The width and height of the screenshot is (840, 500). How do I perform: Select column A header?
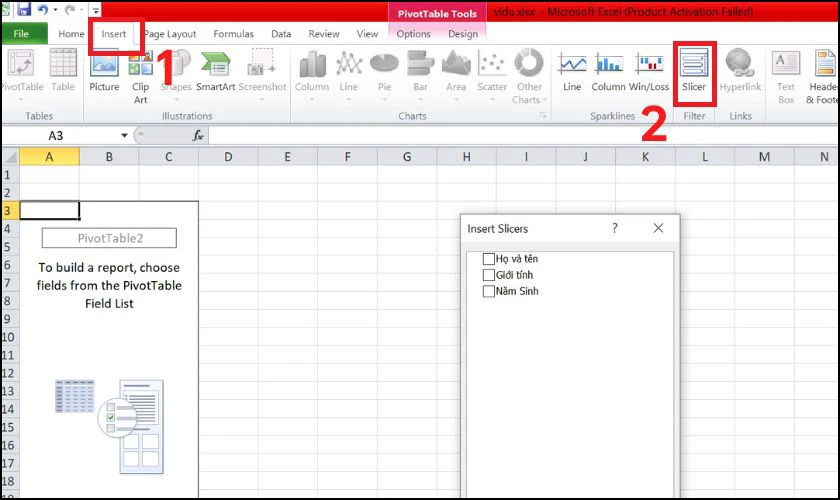[x=49, y=157]
